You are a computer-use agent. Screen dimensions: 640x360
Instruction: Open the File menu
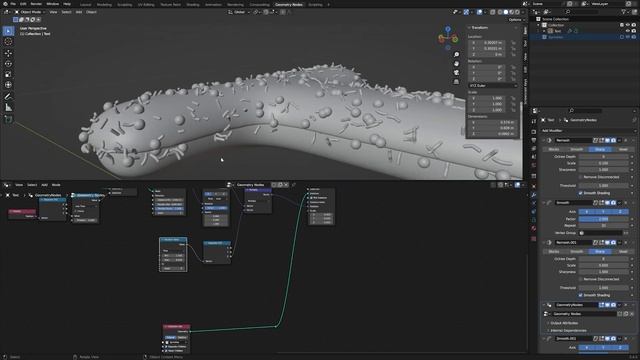point(13,4)
